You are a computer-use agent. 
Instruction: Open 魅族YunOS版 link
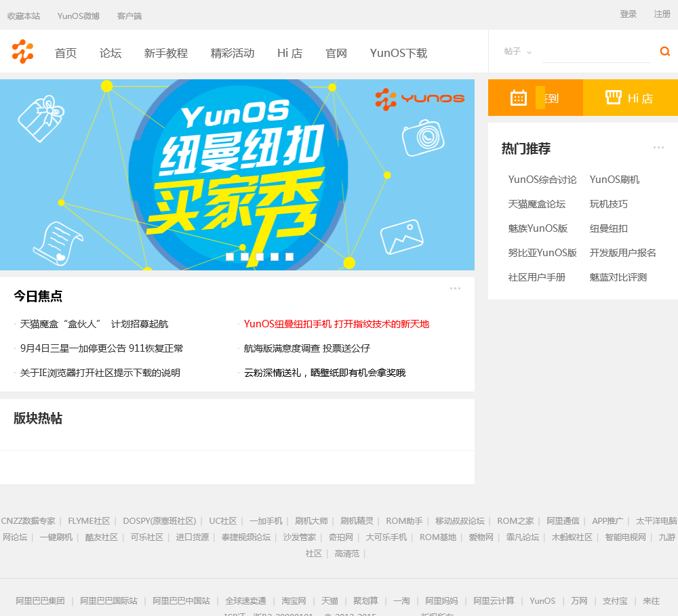pos(538,228)
